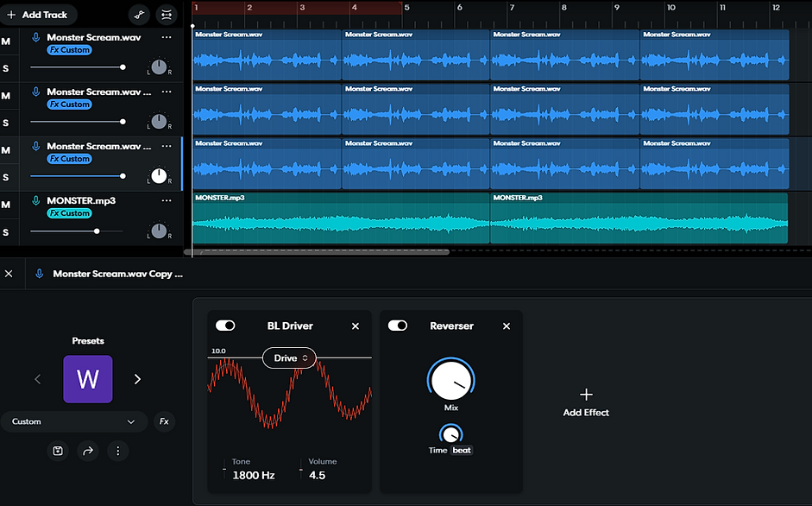Click Fx Custom badge on MONSTER.mp3 track

[69, 213]
